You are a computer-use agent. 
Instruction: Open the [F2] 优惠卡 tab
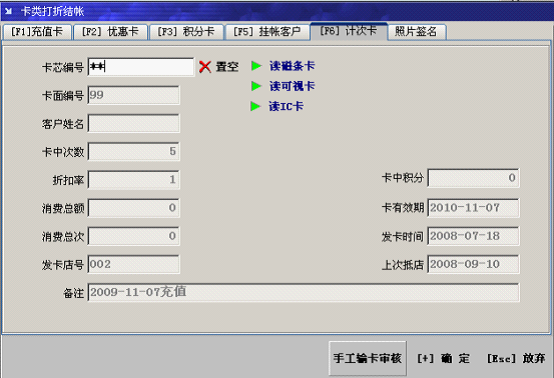coord(110,32)
